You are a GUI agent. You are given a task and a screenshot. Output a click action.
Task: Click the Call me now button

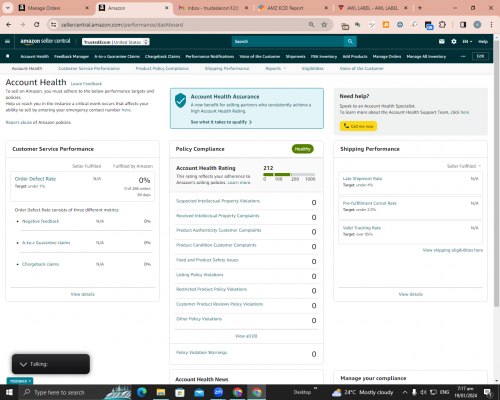358,126
